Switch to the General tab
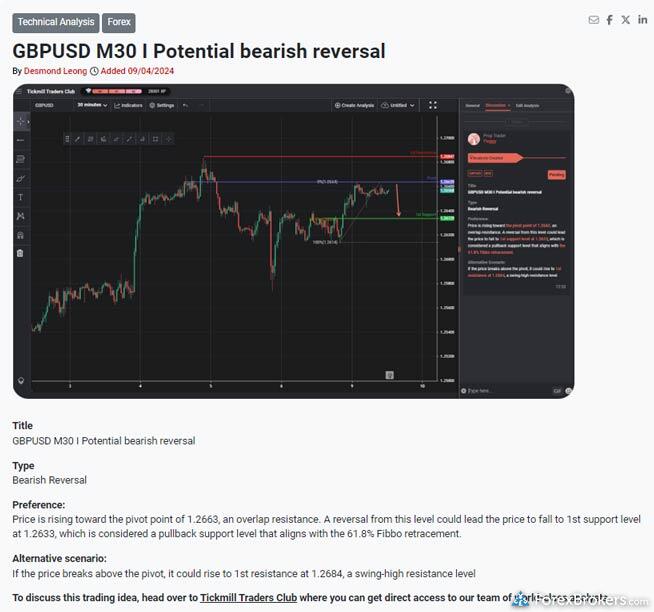 [x=472, y=105]
